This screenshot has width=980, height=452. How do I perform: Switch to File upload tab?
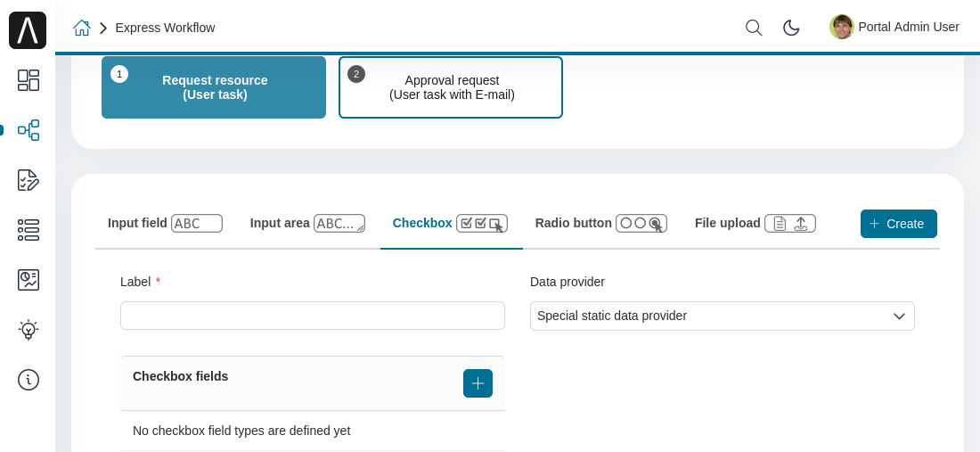(755, 223)
